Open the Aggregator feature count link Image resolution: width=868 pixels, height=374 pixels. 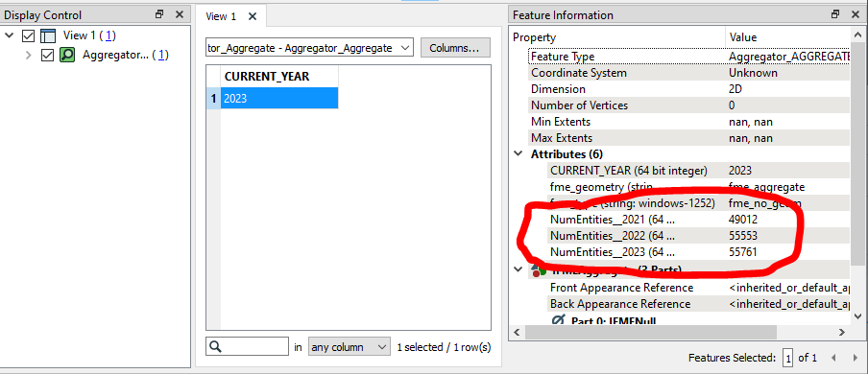click(161, 55)
